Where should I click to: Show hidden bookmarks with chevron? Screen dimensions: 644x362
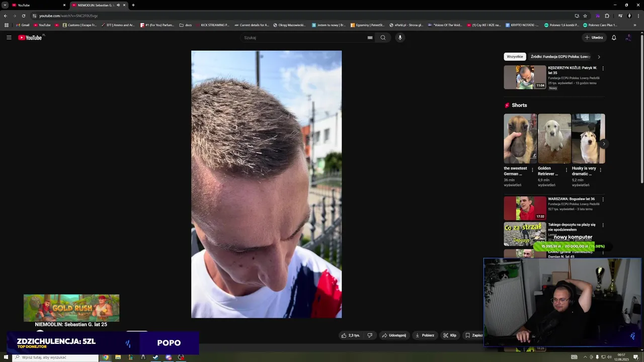point(635,25)
